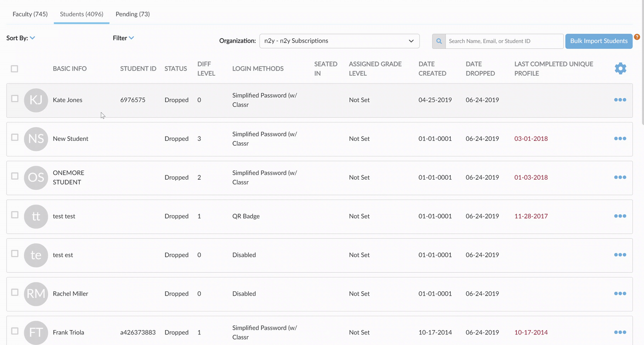Click the orange help question mark icon
The height and width of the screenshot is (345, 644).
(637, 37)
